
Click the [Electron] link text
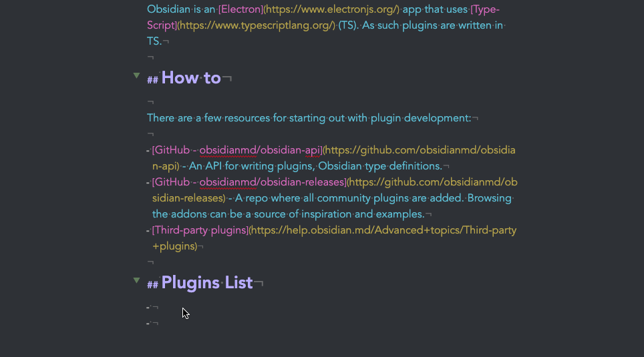pos(240,9)
